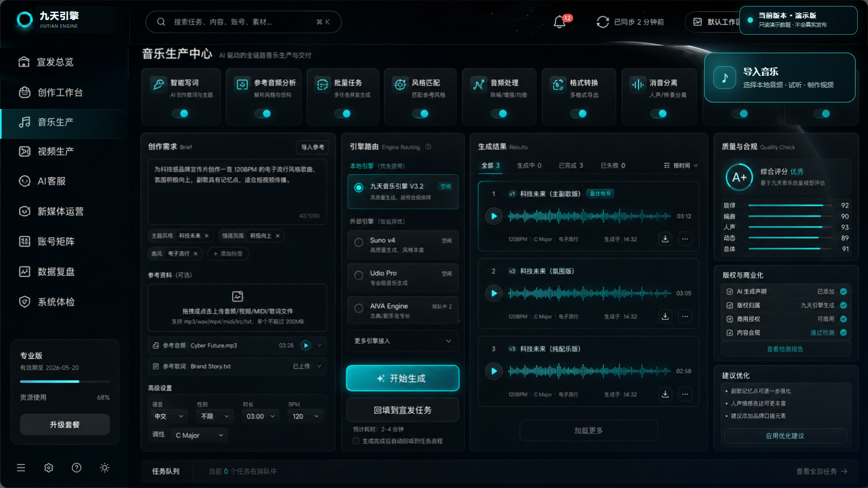Remove the 科技未来 style tag
868x488 pixels.
(207, 236)
